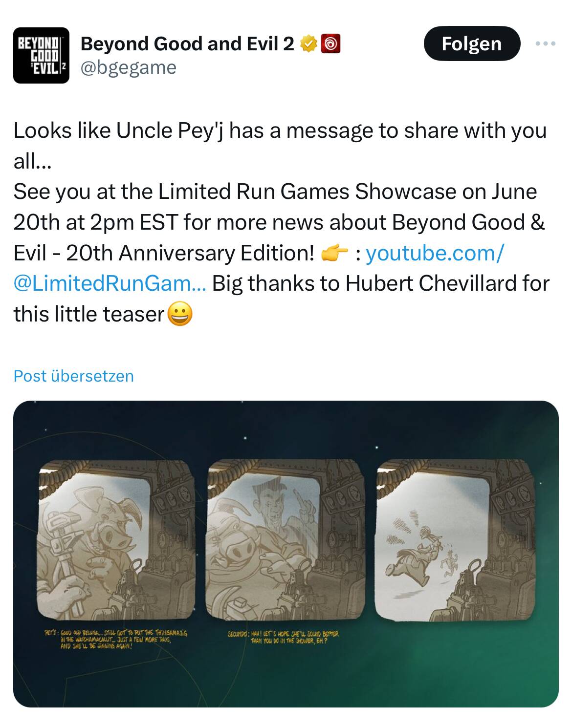Click the red Ubisoft affiliate badge
The image size is (572, 728).
tap(330, 44)
